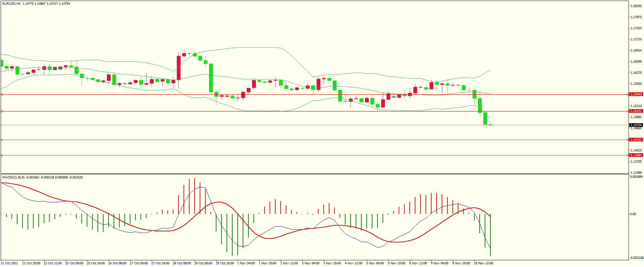Click the 28 Oct 08:00 time axis label
644x267 pixels.
[x=182, y=263]
